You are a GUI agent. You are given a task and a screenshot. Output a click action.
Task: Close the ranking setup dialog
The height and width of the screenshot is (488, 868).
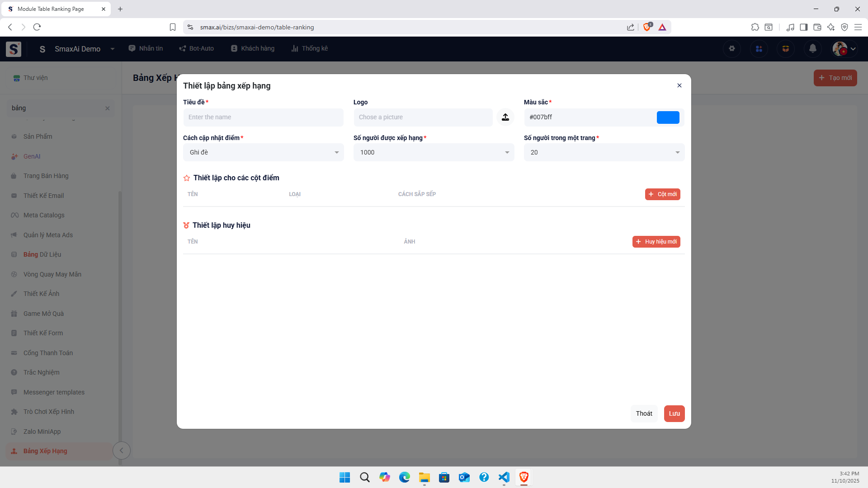tap(679, 85)
